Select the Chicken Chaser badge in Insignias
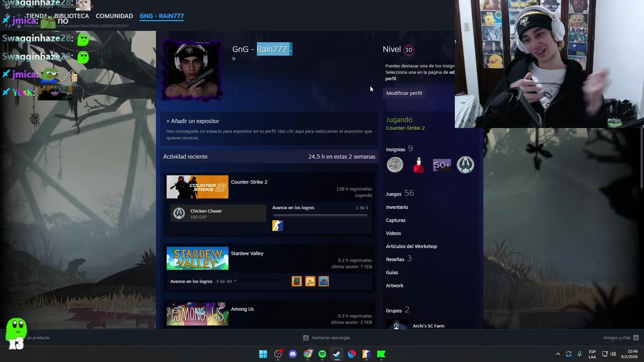The width and height of the screenshot is (644, 362). point(465,165)
